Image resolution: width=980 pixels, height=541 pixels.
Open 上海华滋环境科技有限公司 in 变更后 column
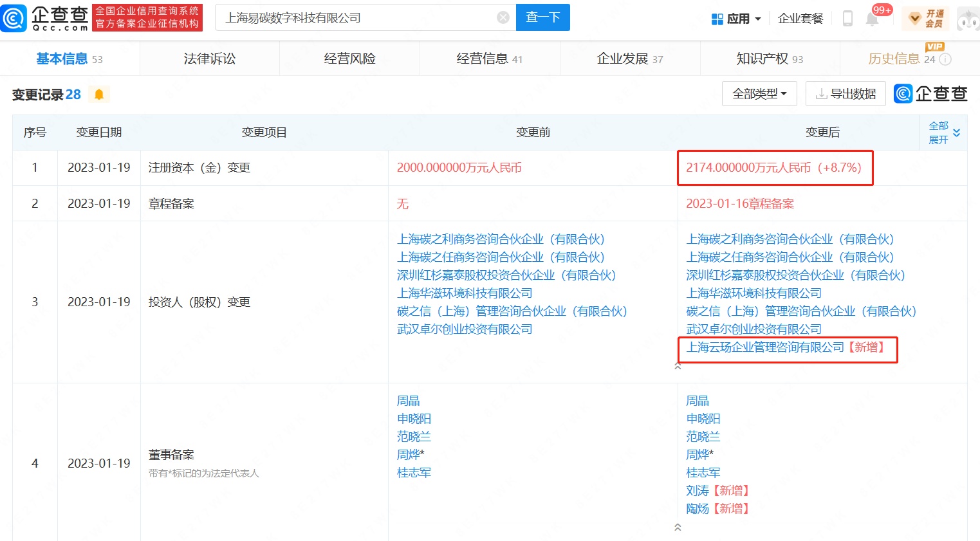tap(754, 293)
